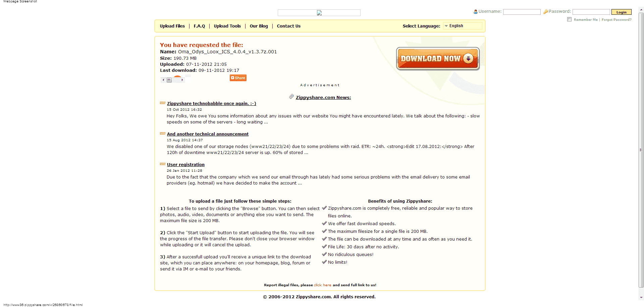
Task: Click checkmark beside 'We offer fast download speeds'
Action: pos(324,223)
